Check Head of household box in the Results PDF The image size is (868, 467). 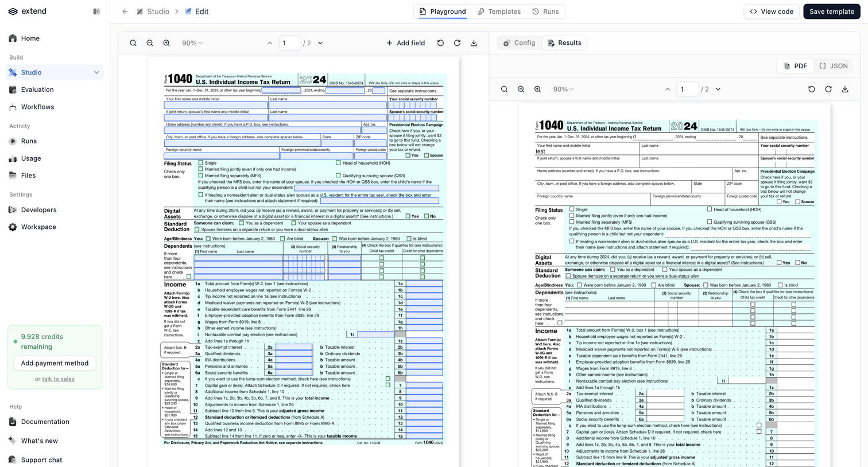(x=710, y=209)
